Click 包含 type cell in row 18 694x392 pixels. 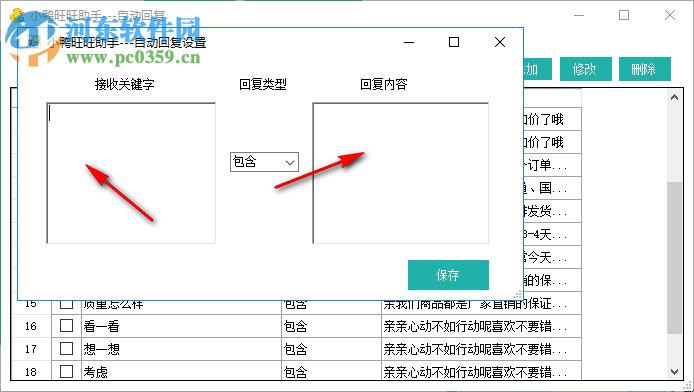(x=331, y=371)
